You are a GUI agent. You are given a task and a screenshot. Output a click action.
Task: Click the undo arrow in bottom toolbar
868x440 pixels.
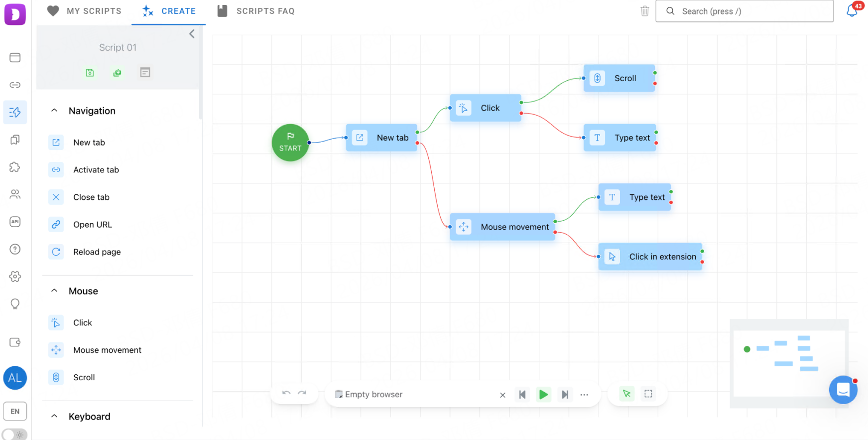[286, 394]
